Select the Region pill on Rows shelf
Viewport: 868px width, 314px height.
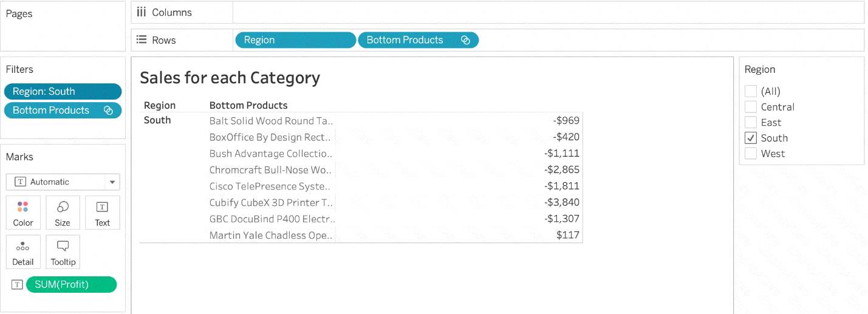pos(295,40)
